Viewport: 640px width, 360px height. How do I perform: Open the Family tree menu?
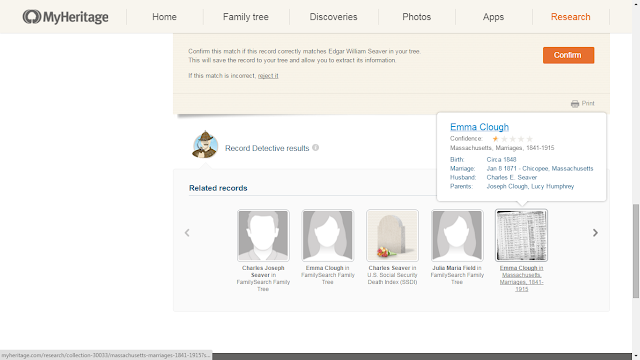coord(246,17)
